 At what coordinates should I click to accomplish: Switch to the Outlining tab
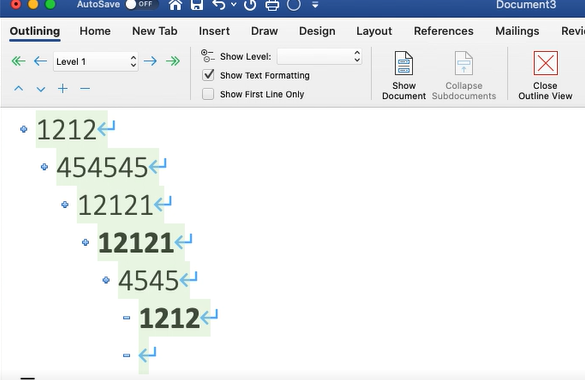[x=35, y=31]
